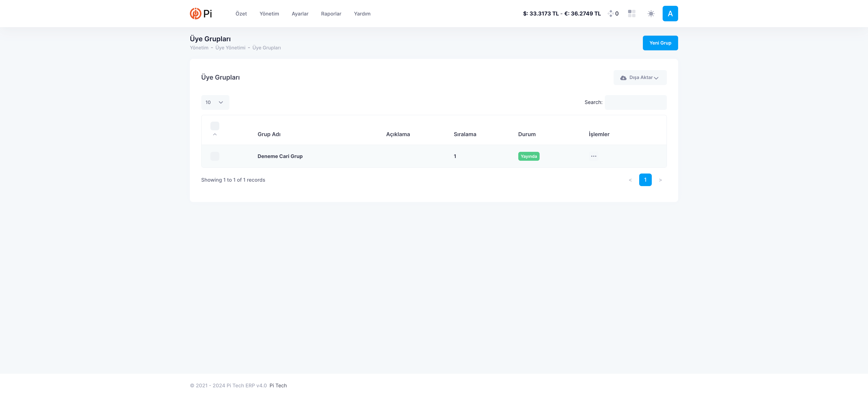The width and height of the screenshot is (868, 397).
Task: Go to next page arrow
Action: [660, 180]
